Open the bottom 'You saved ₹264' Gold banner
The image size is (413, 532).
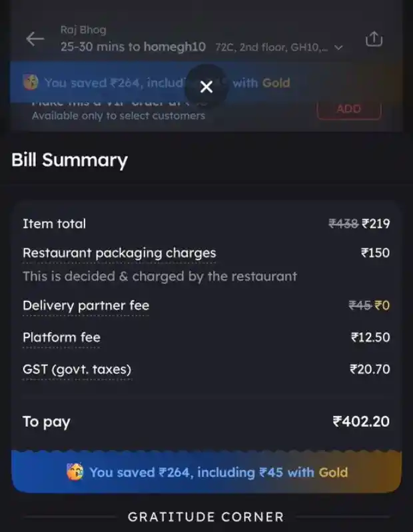[x=206, y=472]
